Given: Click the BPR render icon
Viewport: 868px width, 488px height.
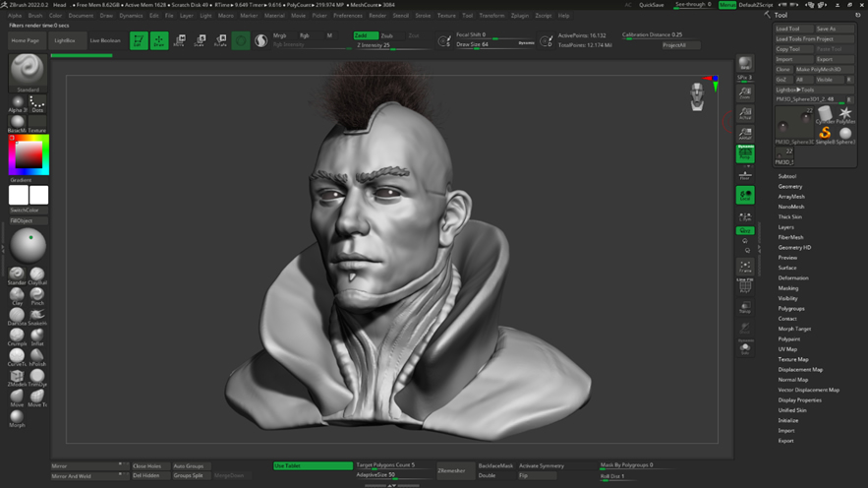Looking at the screenshot, I should pyautogui.click(x=745, y=64).
